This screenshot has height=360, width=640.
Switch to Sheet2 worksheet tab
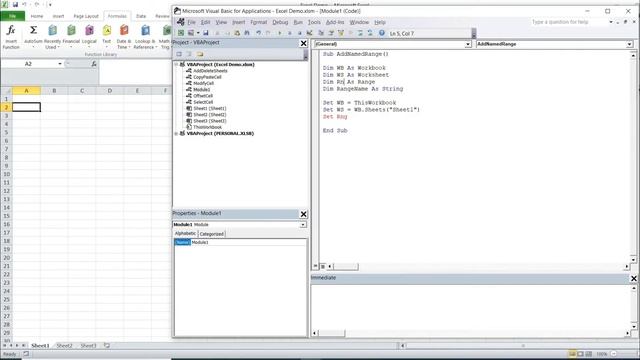pyautogui.click(x=64, y=346)
